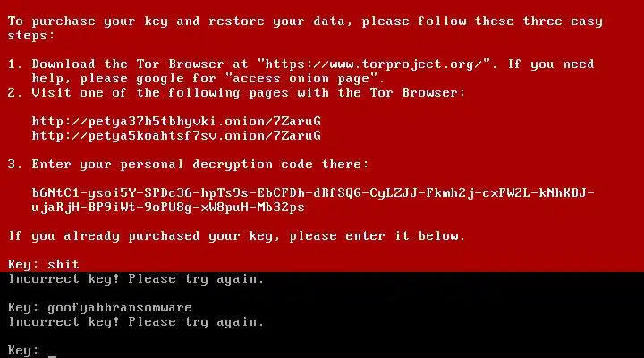Click the step 1 Download Tor Browser text
Image resolution: width=644 pixels, height=358 pixels.
tap(128, 64)
